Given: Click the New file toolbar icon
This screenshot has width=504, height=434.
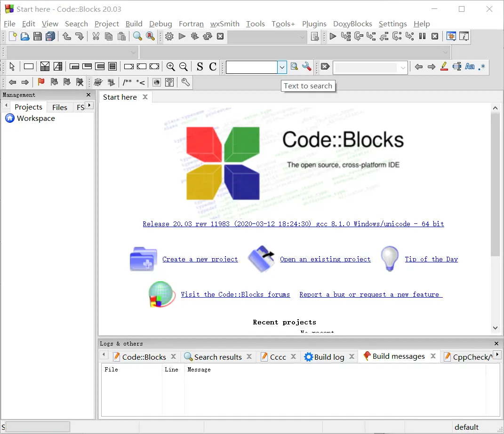Looking at the screenshot, I should click(x=13, y=36).
